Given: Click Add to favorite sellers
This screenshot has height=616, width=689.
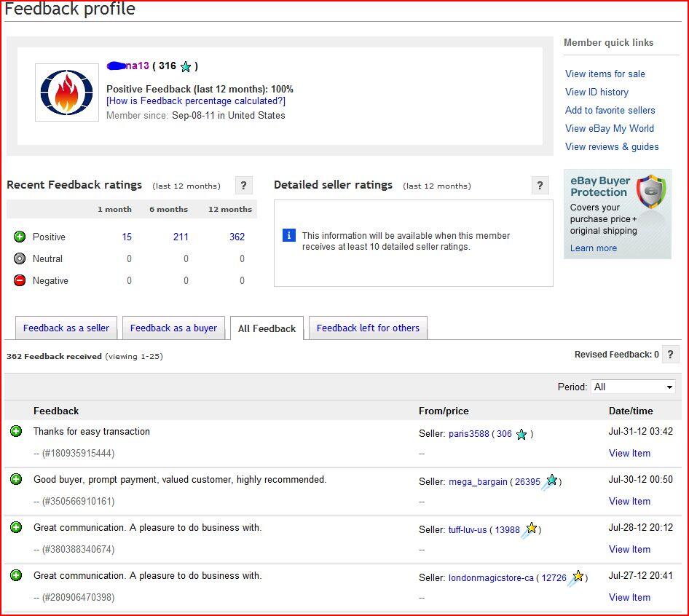Looking at the screenshot, I should click(x=610, y=110).
